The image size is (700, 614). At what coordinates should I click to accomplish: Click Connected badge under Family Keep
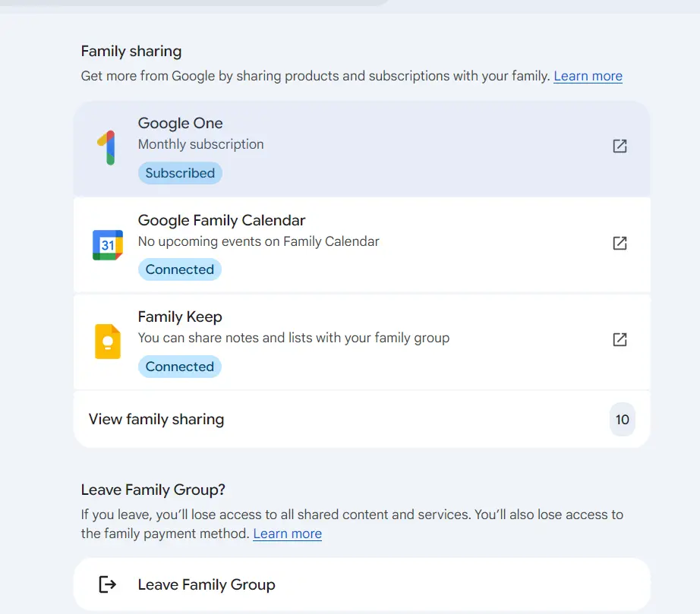coord(179,367)
